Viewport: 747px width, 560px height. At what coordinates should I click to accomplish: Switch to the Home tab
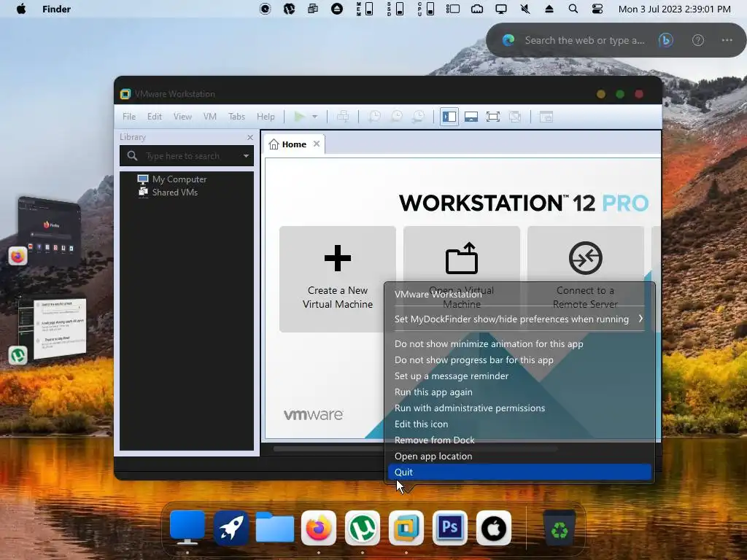tap(294, 144)
